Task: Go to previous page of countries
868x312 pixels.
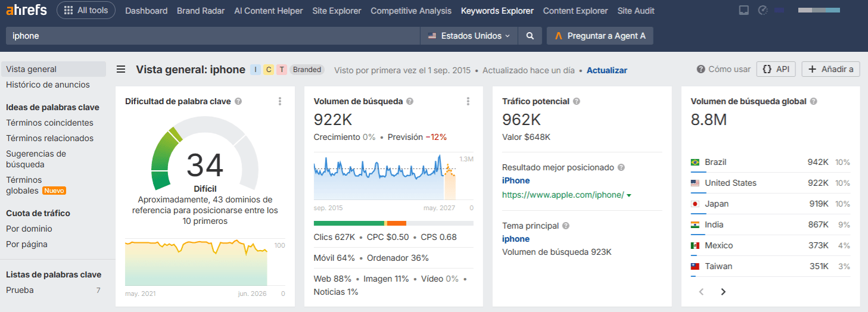Action: click(702, 292)
